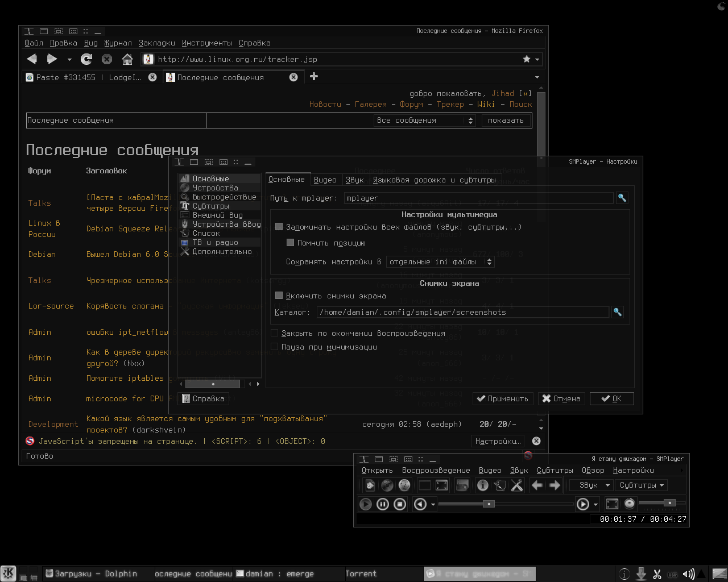This screenshot has height=582, width=728.
Task: Click the 'показать' button
Action: 506,120
